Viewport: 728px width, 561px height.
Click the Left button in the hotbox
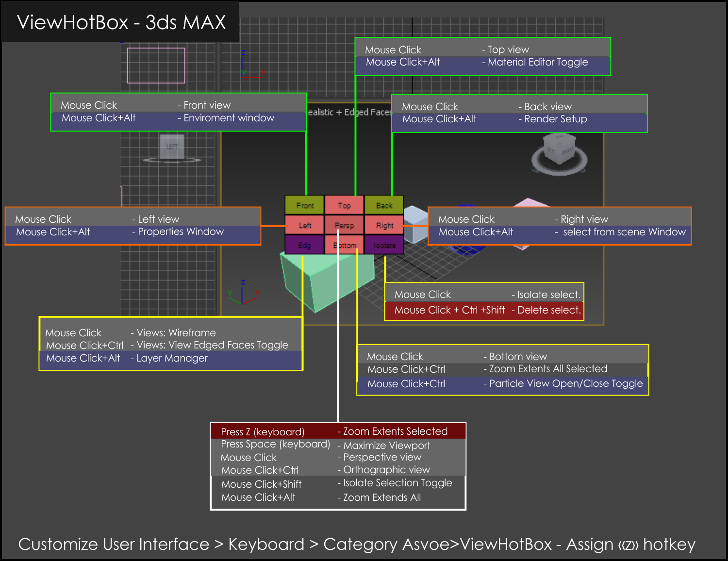click(305, 225)
